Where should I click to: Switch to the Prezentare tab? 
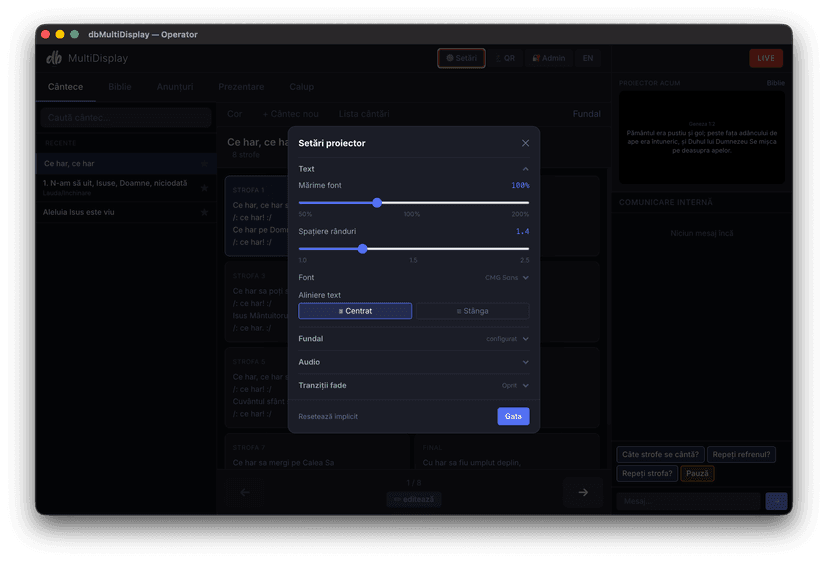(x=241, y=87)
